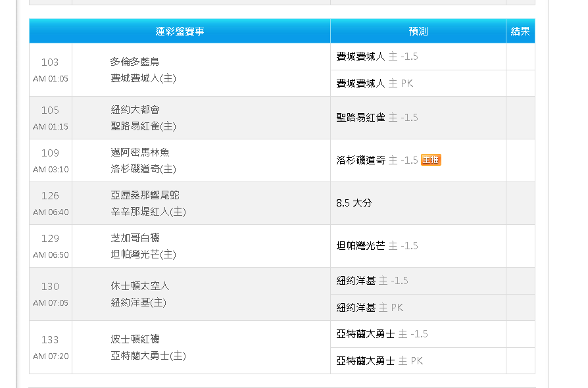Click 休士頓太空人 team name

(x=139, y=286)
